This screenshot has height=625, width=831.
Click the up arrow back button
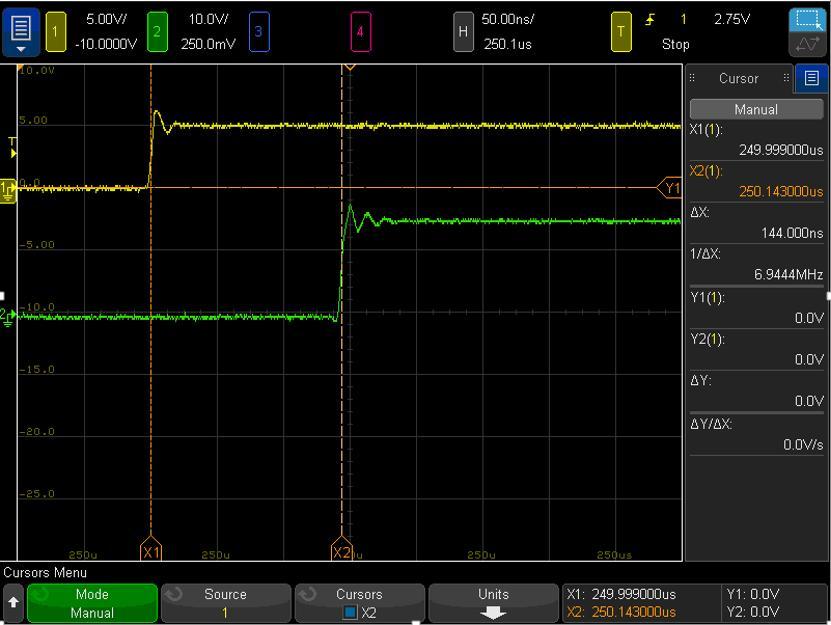coord(13,603)
